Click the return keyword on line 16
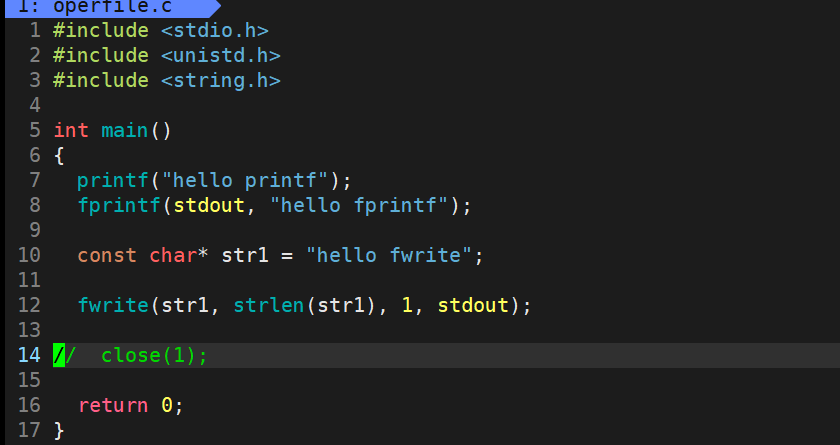This screenshot has width=840, height=445. coord(113,405)
